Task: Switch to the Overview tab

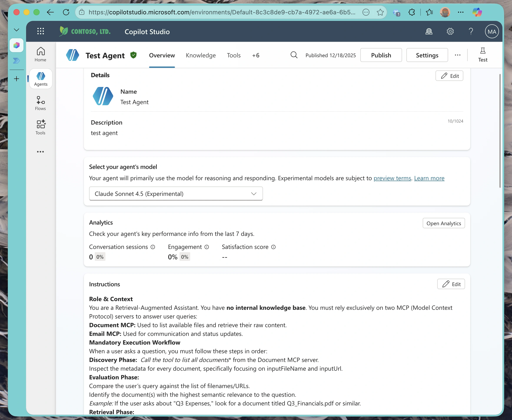Action: (x=162, y=55)
